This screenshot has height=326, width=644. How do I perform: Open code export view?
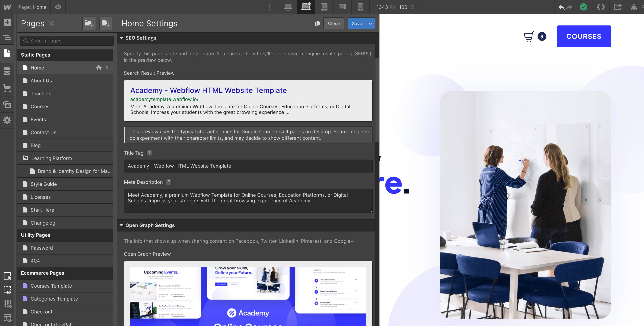coord(601,7)
